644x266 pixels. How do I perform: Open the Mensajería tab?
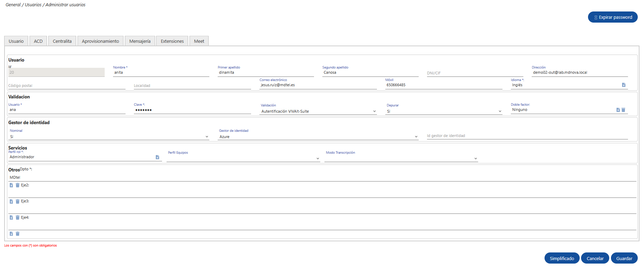[140, 41]
